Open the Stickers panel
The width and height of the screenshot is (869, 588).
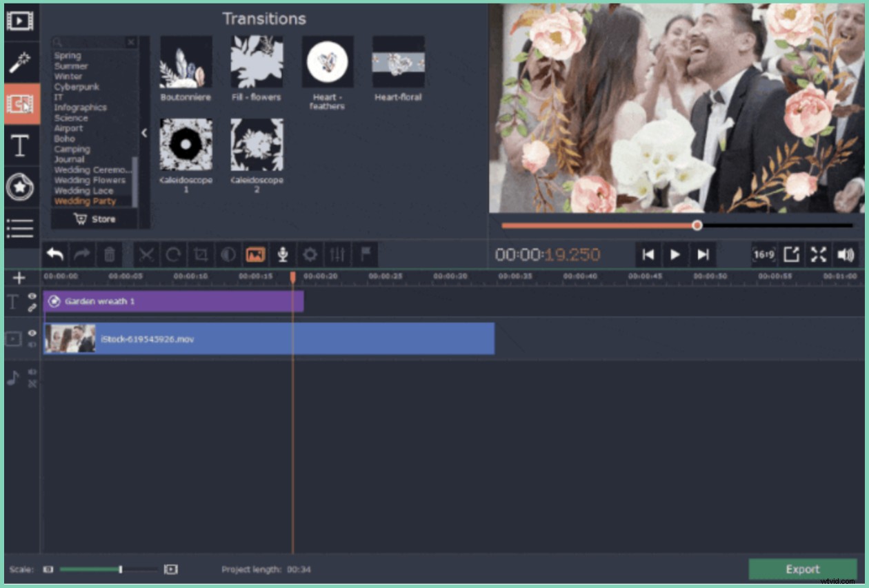21,185
